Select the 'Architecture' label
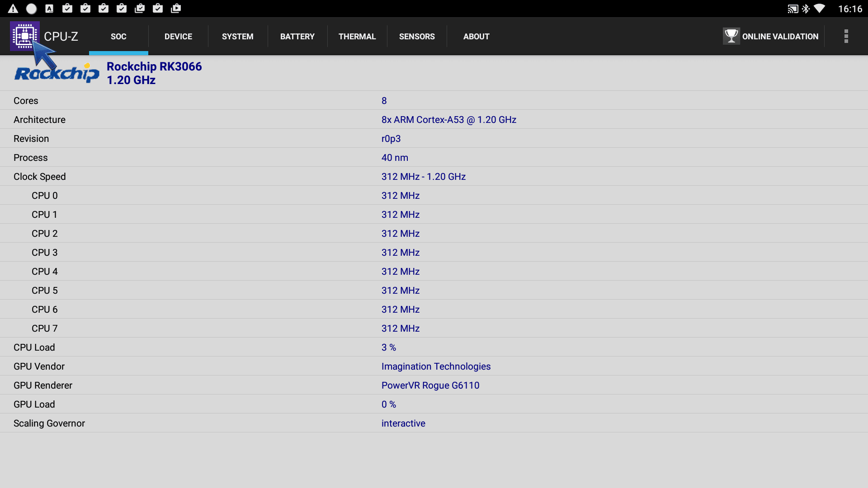The width and height of the screenshot is (868, 488). 39,120
